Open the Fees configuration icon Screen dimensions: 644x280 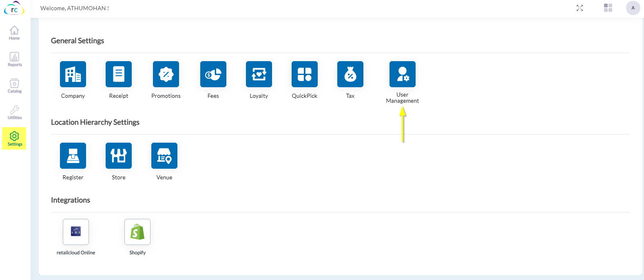click(x=213, y=74)
